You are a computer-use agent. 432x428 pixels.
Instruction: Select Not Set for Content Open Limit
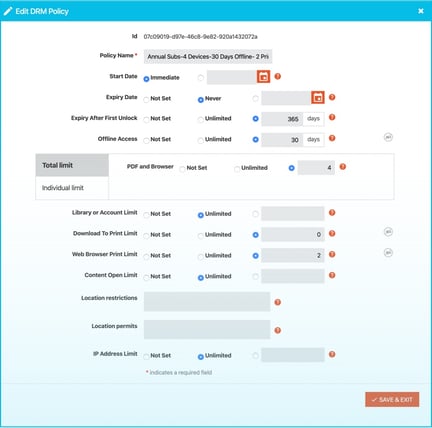(x=146, y=277)
